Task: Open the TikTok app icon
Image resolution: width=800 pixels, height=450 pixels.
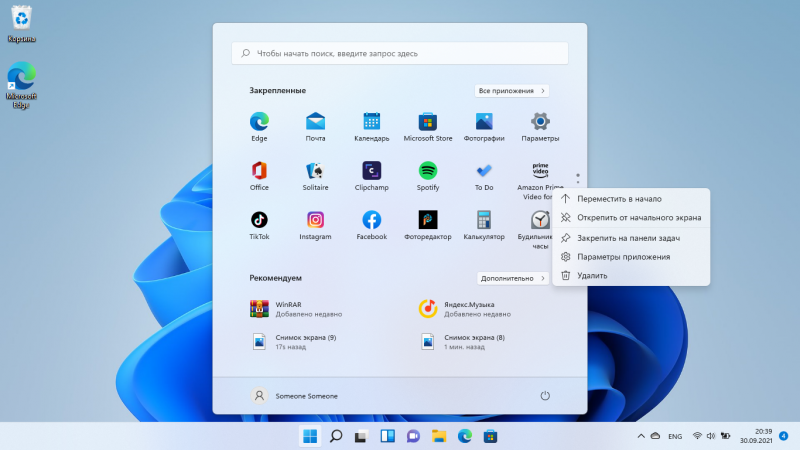Action: (259, 219)
